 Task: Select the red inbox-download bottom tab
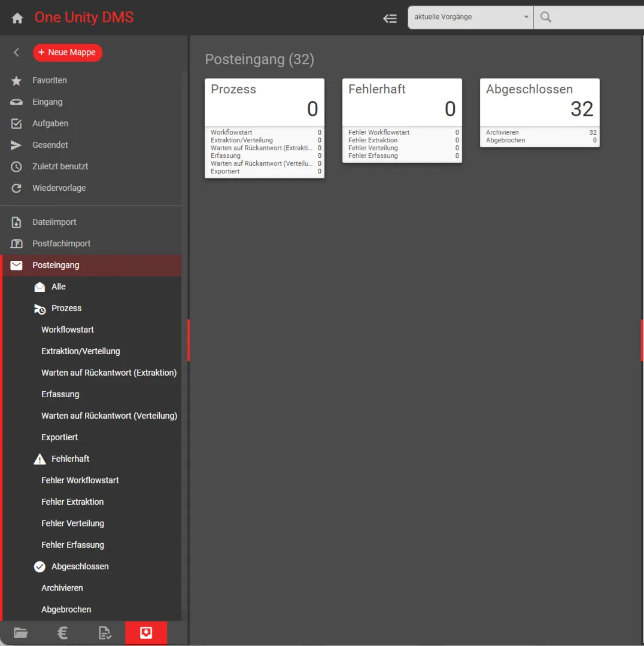point(146,632)
